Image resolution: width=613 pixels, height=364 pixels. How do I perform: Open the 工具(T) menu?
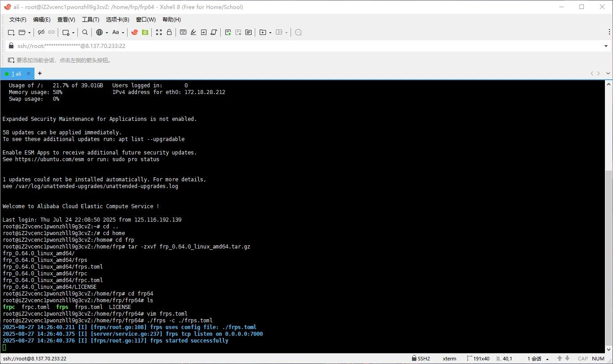click(x=90, y=19)
